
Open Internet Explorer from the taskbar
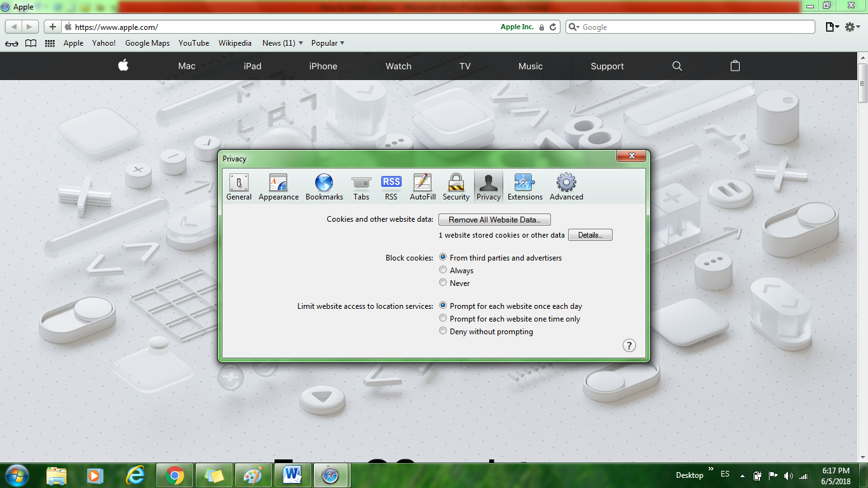(135, 475)
